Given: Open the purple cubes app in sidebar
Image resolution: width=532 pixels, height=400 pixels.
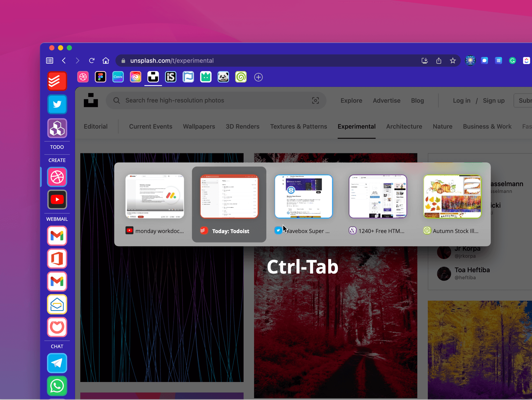Looking at the screenshot, I should click(57, 128).
